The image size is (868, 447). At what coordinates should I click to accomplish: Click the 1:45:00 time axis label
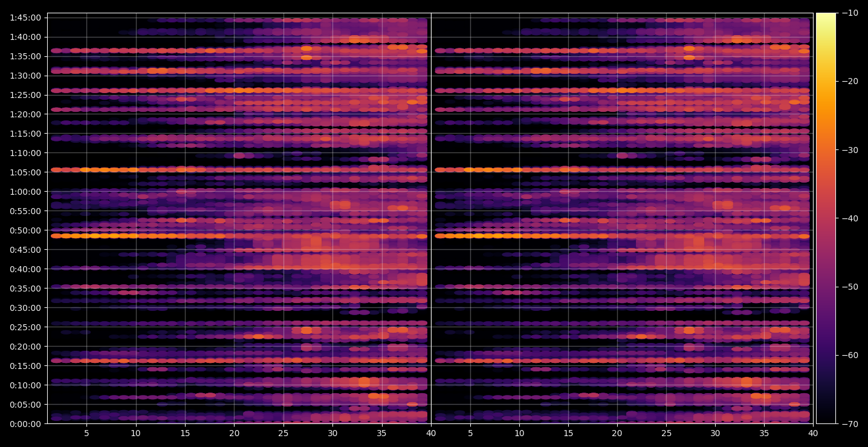25,18
